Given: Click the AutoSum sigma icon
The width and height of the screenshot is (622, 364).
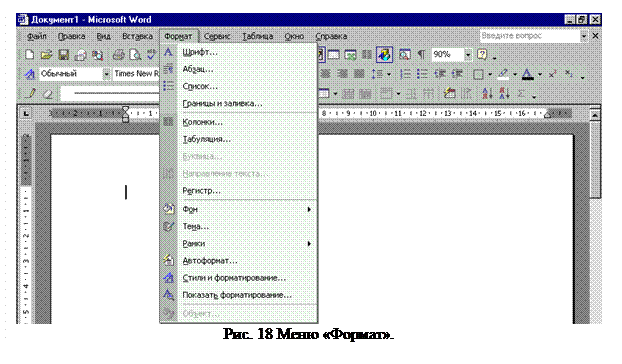Looking at the screenshot, I should [521, 94].
